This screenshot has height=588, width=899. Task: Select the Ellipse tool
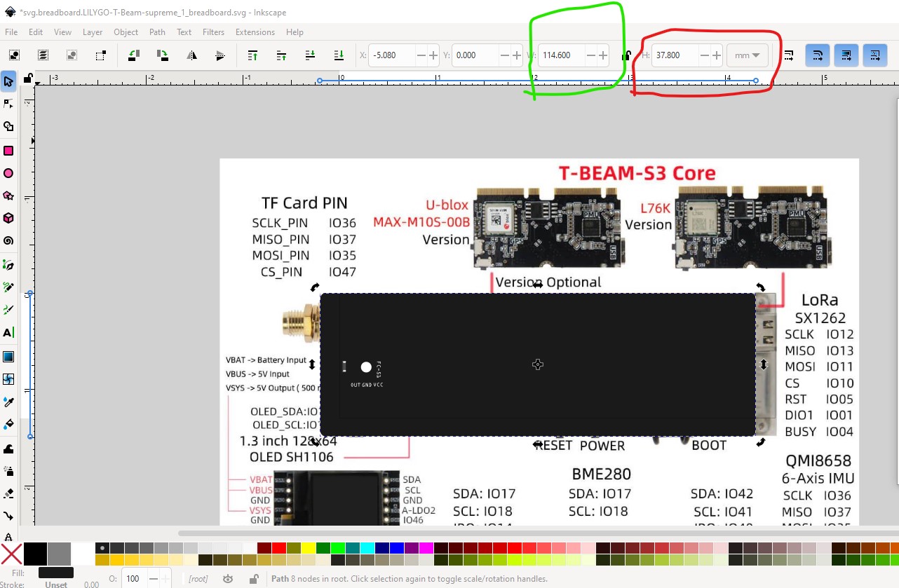coord(8,173)
